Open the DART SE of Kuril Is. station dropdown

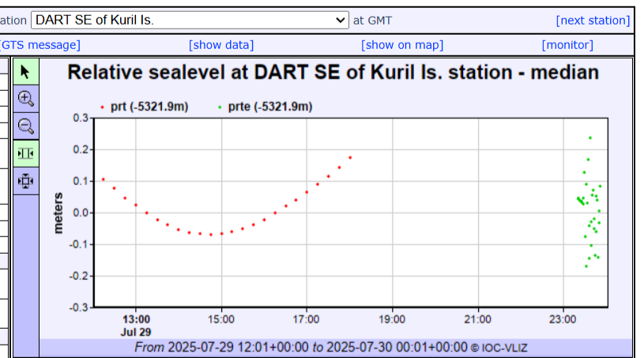coord(190,20)
